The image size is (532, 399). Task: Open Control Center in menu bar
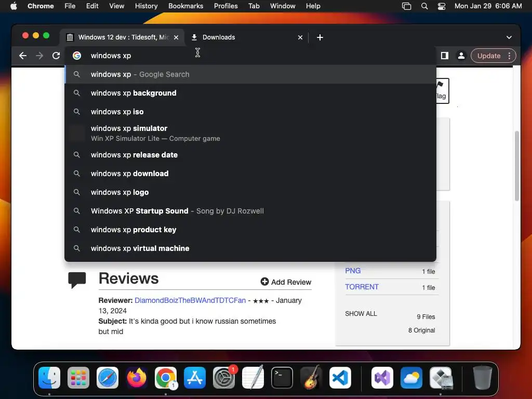click(x=442, y=6)
